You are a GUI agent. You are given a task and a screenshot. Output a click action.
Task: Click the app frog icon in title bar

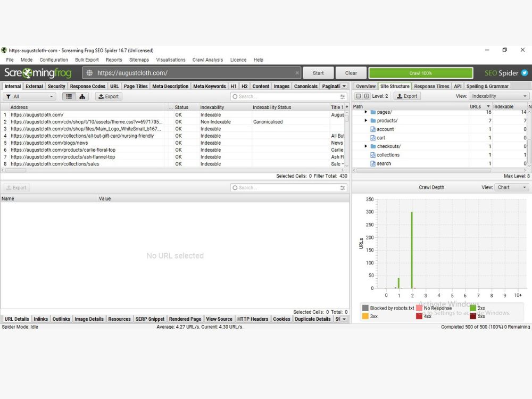coord(4,50)
